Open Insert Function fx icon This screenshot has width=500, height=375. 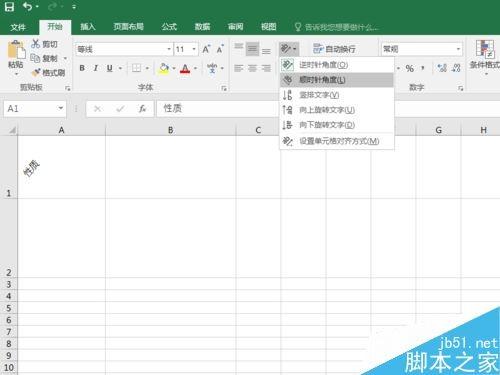(x=143, y=109)
